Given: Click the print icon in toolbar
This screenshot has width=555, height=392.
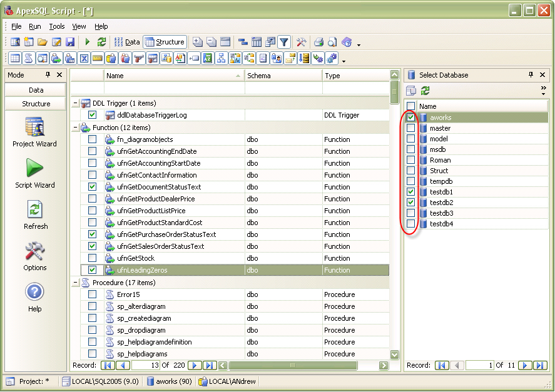Looking at the screenshot, I should [x=318, y=42].
